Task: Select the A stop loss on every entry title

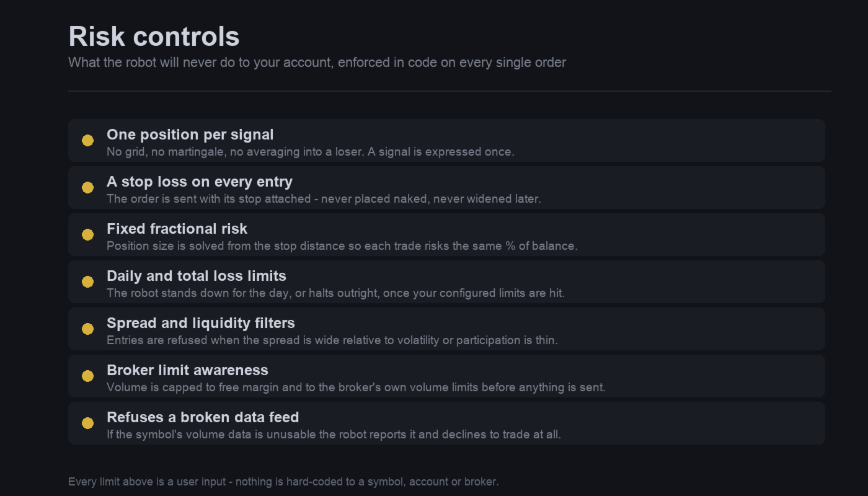Action: coord(200,182)
